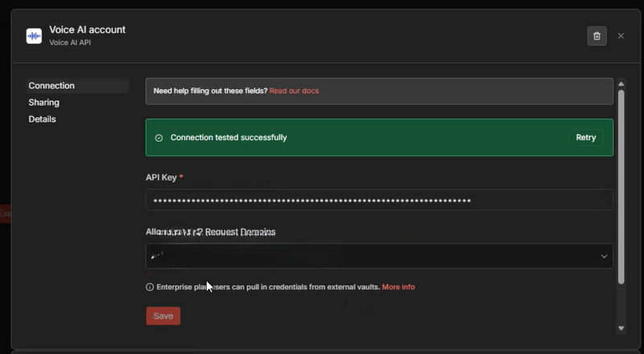Click the scrollbar down arrow
The image size is (644, 354).
[621, 328]
